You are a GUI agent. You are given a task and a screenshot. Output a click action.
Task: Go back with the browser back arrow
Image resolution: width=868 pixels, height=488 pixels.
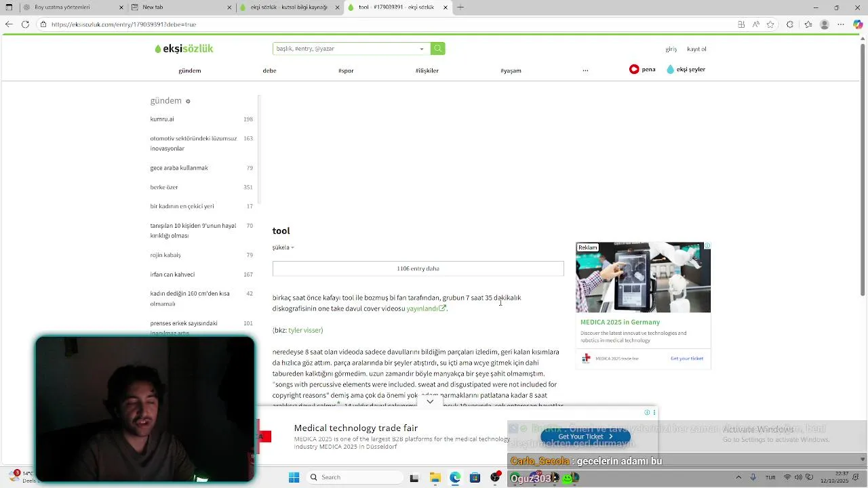click(9, 24)
